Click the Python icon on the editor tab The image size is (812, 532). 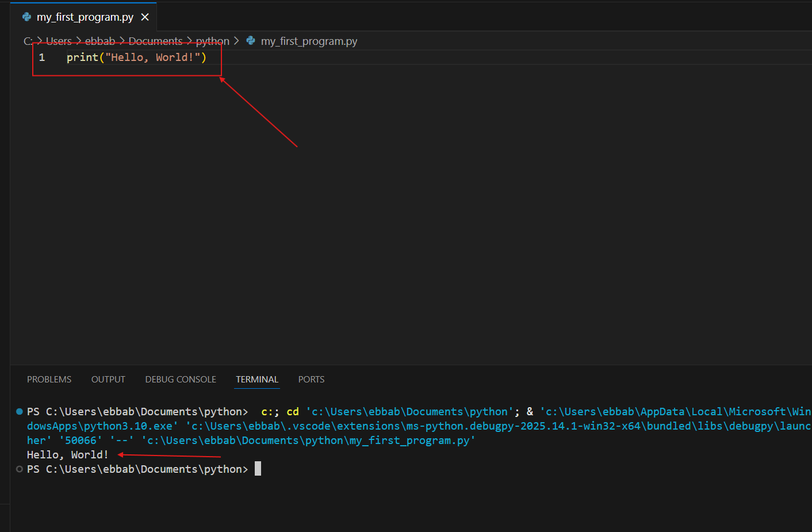click(26, 17)
